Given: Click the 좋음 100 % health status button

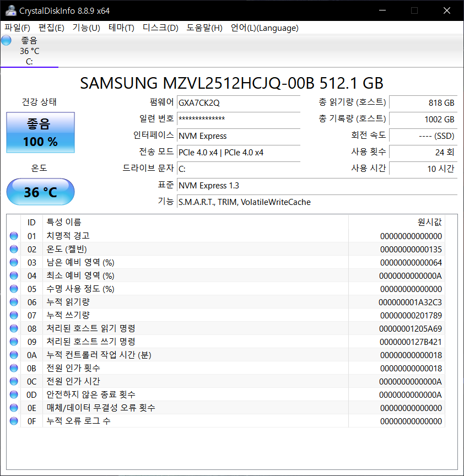Looking at the screenshot, I should pos(40,132).
